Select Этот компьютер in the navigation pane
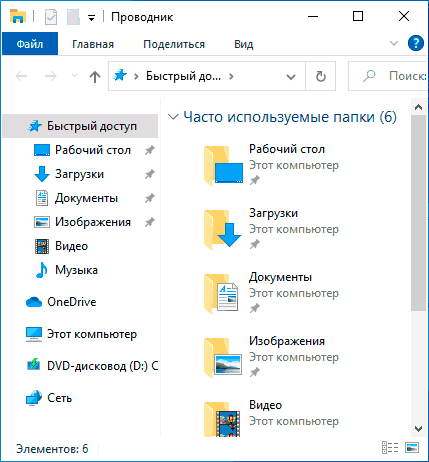The image size is (429, 462). [92, 334]
